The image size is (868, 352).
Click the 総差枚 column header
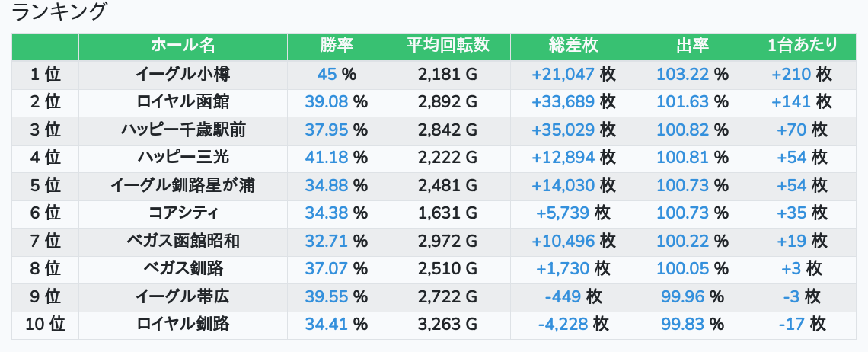click(573, 46)
